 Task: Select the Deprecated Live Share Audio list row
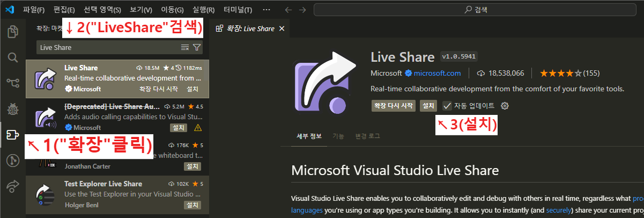[x=117, y=117]
